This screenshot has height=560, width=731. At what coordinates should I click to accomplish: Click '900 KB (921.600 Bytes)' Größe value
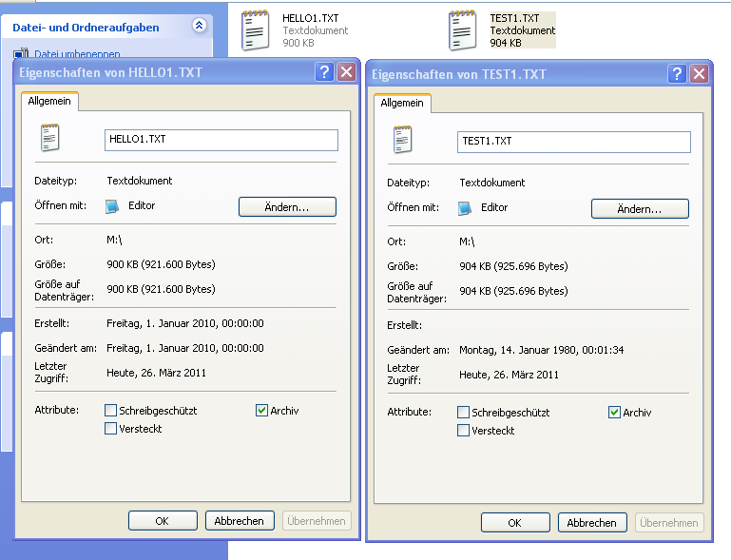point(161,264)
